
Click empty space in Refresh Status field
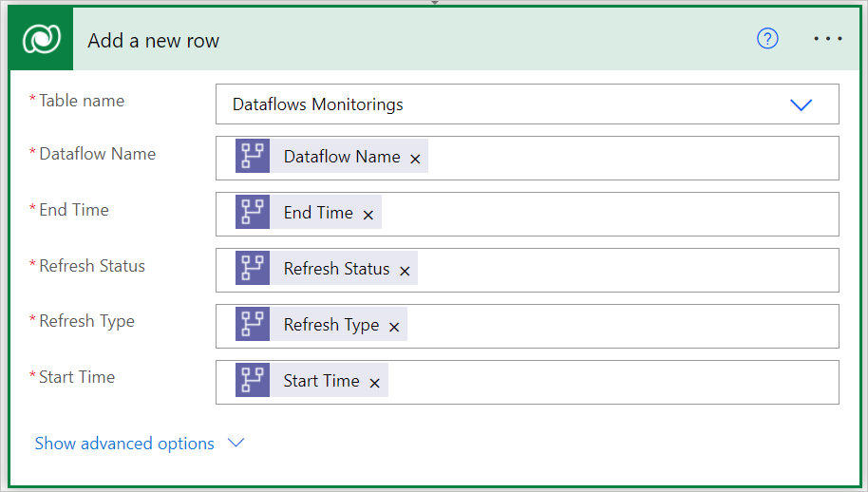pos(627,270)
